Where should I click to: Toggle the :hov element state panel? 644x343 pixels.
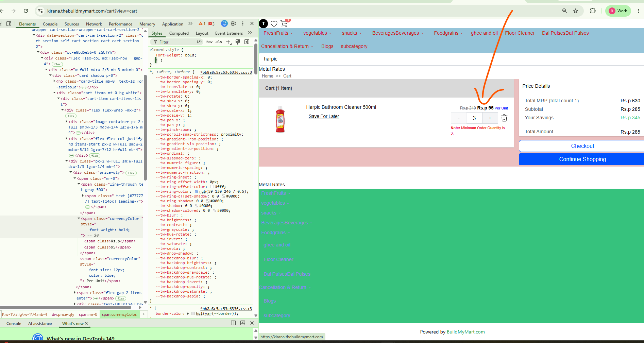click(209, 42)
